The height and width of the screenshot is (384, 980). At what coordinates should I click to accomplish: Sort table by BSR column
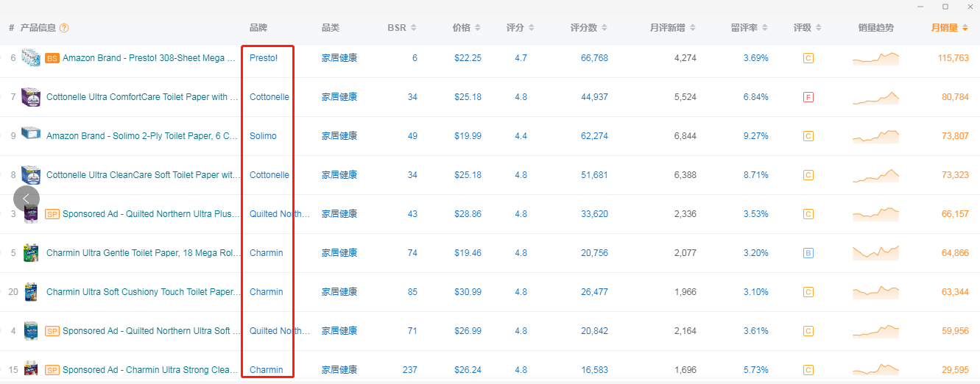click(401, 28)
